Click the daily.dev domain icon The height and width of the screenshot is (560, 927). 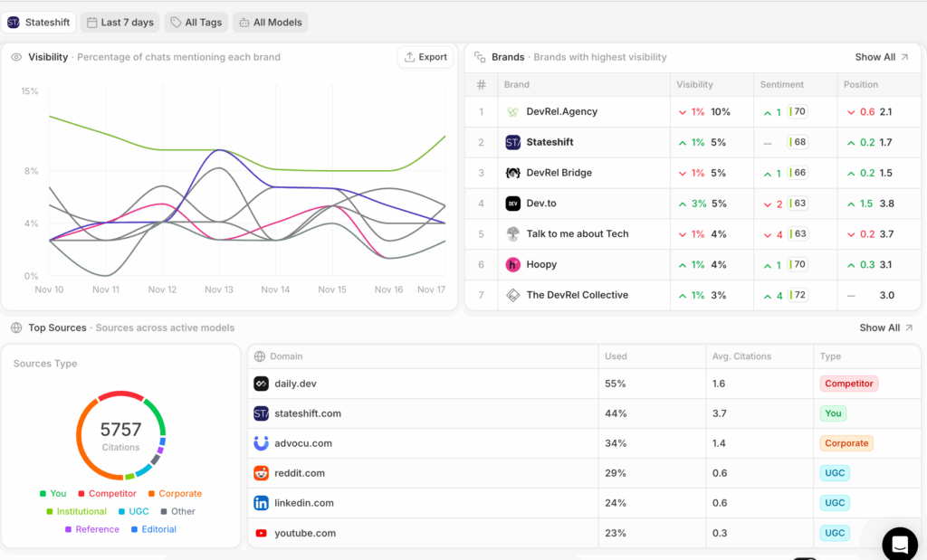(259, 384)
